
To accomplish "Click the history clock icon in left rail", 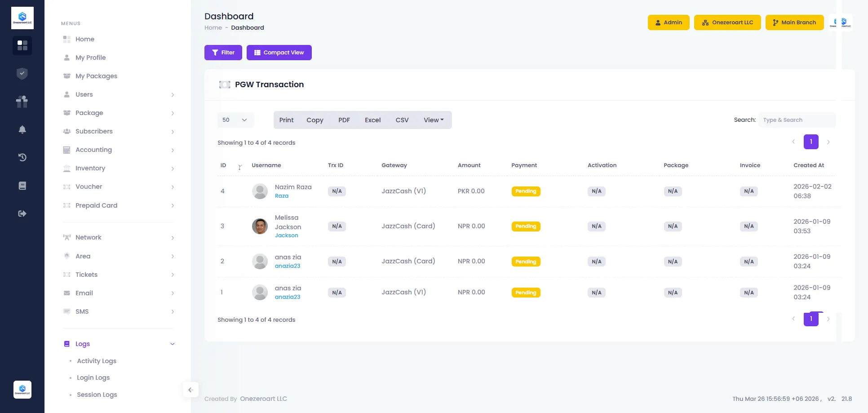I will pos(22,157).
